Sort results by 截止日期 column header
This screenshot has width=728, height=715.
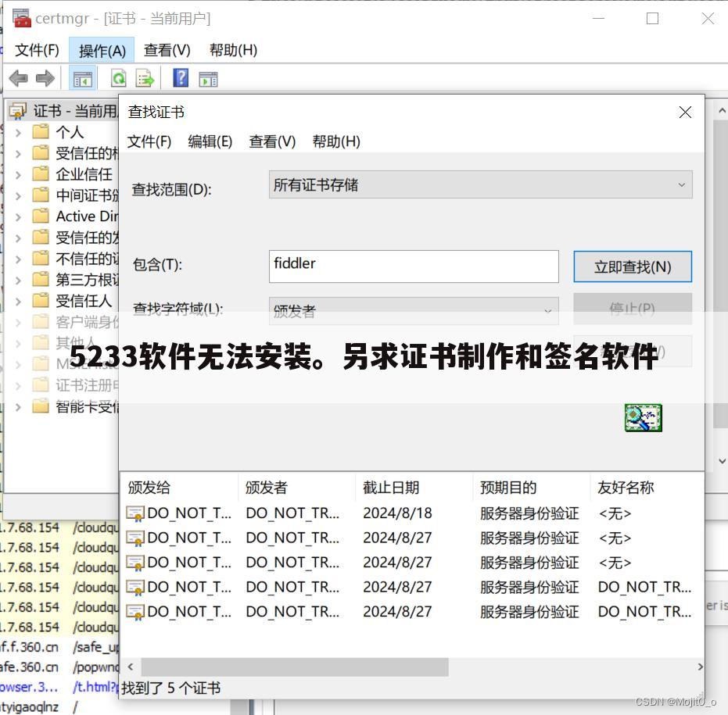(x=414, y=487)
